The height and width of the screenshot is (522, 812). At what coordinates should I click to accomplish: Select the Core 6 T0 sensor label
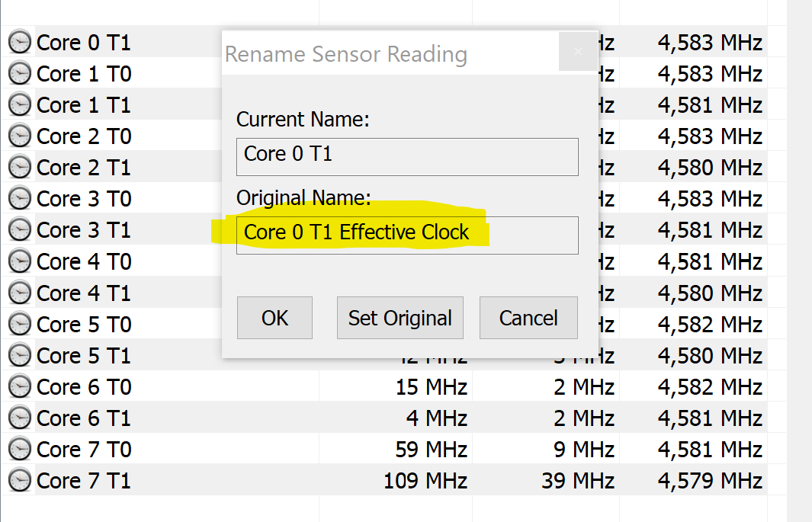84,387
